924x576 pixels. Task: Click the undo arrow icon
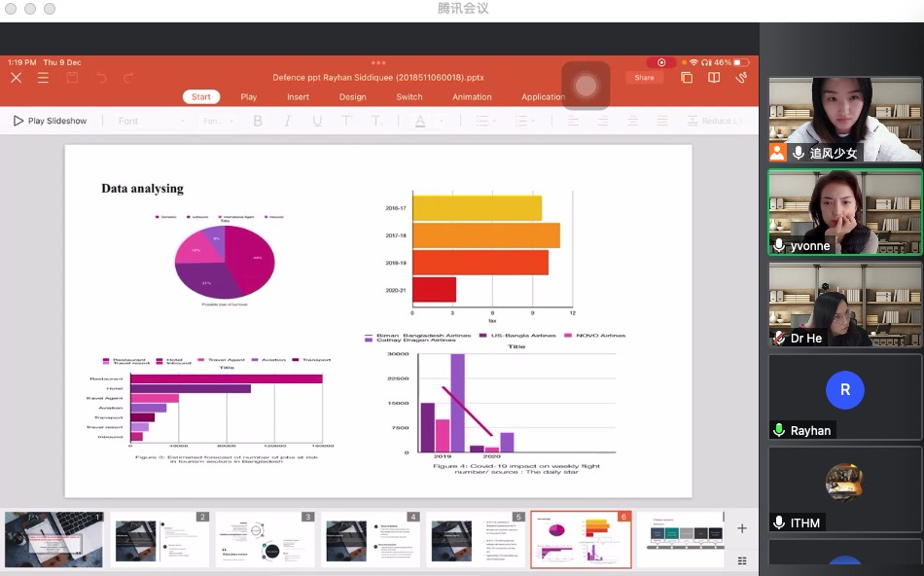[101, 78]
